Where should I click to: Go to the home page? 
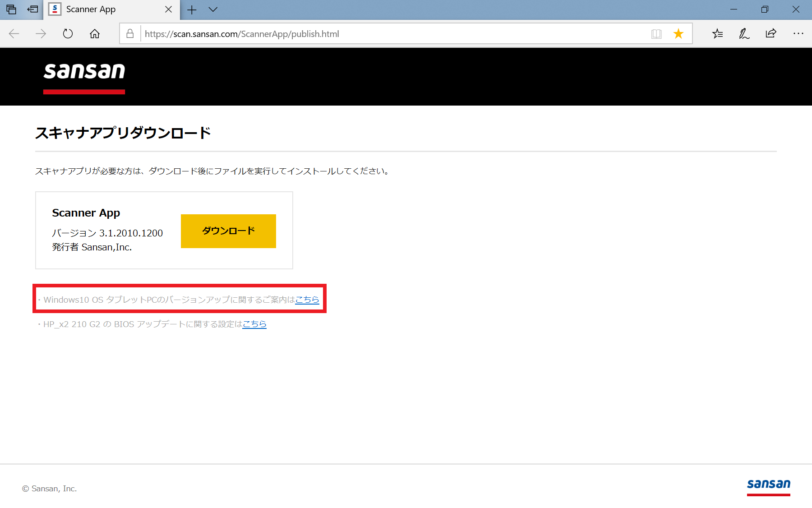(x=95, y=34)
